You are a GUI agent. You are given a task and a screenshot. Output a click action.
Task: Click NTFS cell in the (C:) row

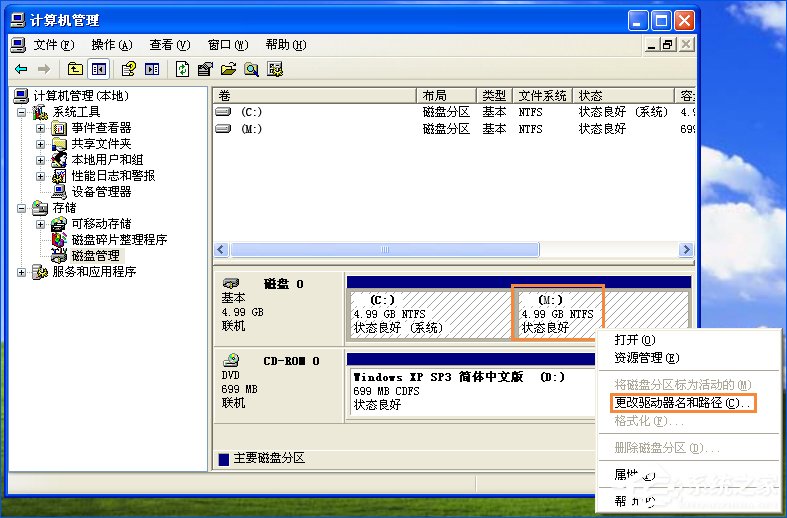coord(531,112)
